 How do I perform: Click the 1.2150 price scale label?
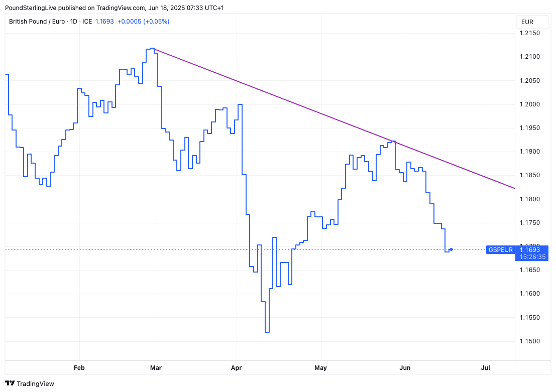529,33
